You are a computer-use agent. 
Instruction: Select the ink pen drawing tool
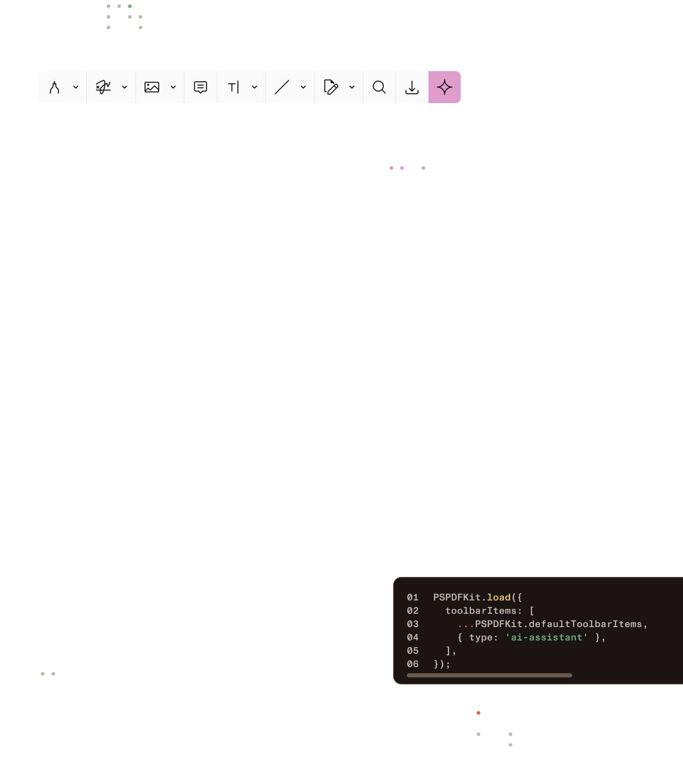click(55, 87)
